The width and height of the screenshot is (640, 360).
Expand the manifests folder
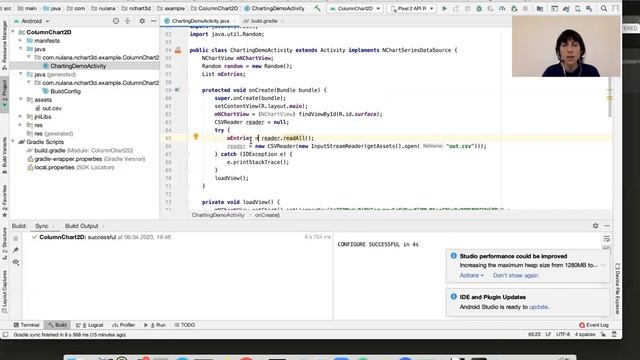point(20,40)
